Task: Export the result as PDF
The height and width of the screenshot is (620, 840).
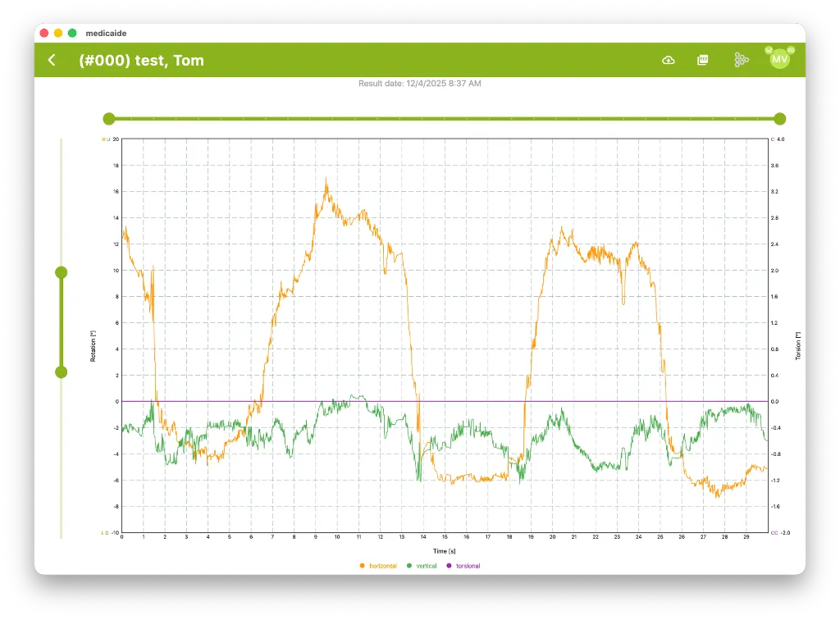Action: tap(703, 60)
